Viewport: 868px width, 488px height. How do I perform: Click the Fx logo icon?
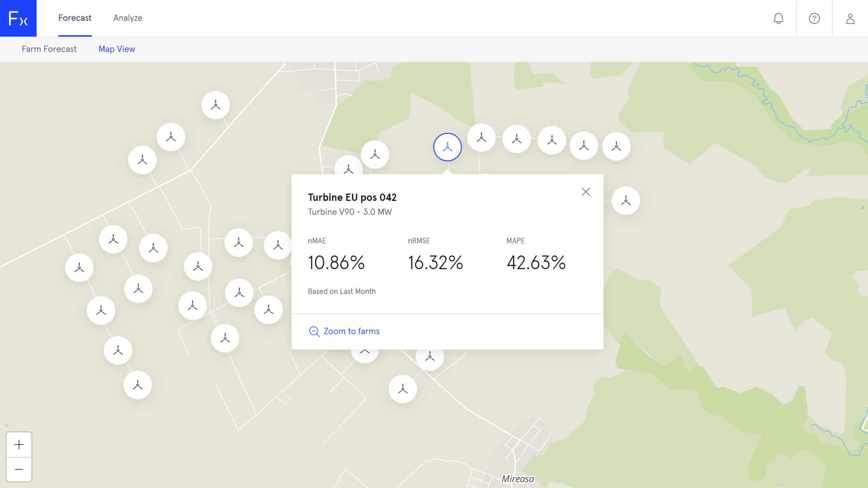pyautogui.click(x=18, y=19)
